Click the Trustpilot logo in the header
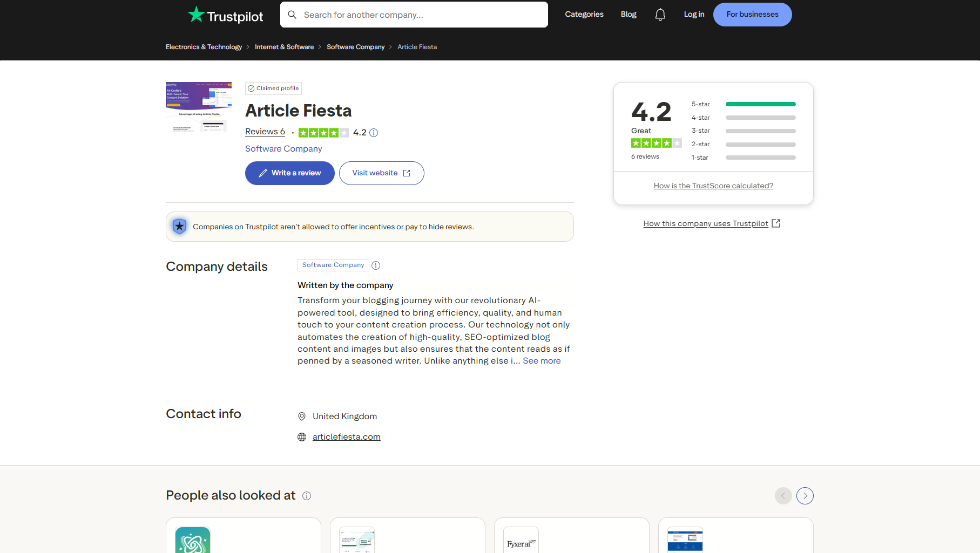Viewport: 980px width, 553px height. click(225, 15)
